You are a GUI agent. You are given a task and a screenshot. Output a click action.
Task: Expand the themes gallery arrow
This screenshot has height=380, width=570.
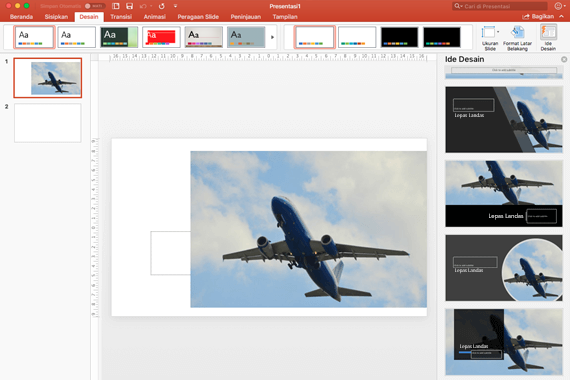[272, 37]
